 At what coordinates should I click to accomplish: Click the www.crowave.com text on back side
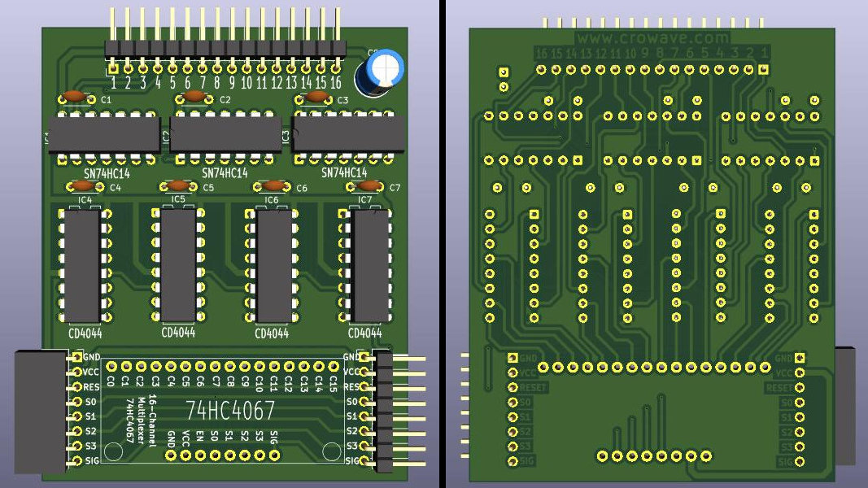pos(652,37)
